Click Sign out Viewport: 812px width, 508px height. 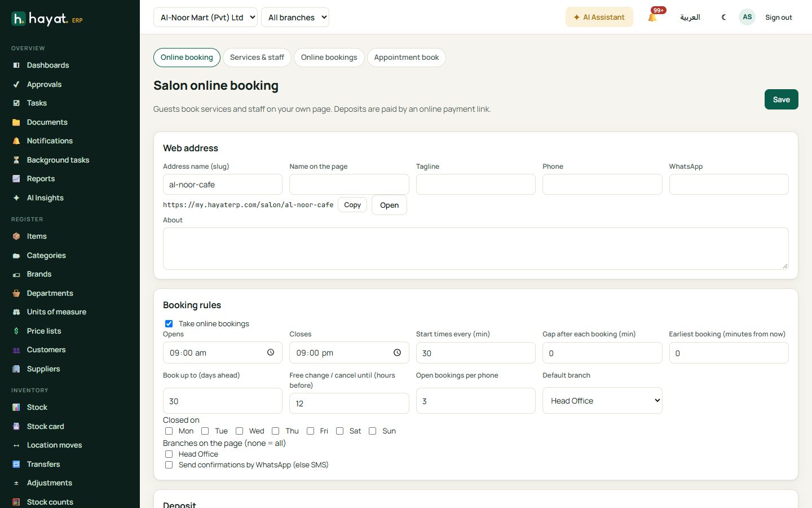point(779,17)
